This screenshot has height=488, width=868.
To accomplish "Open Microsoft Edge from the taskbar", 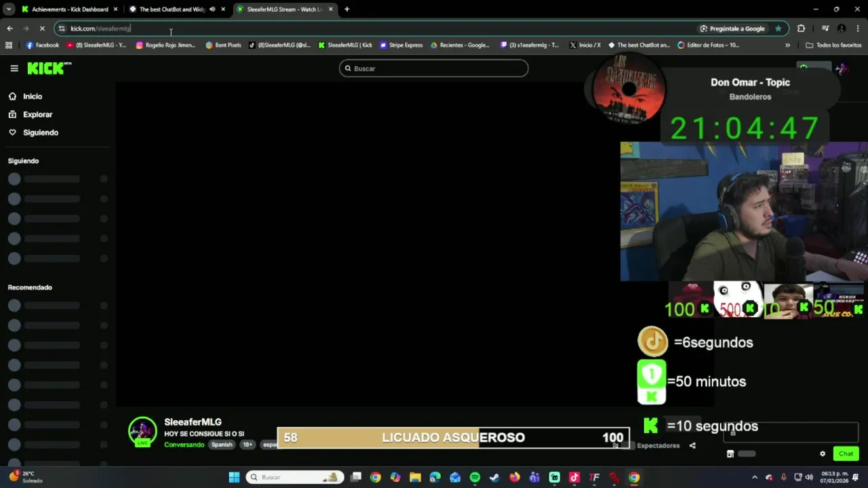I will click(435, 477).
